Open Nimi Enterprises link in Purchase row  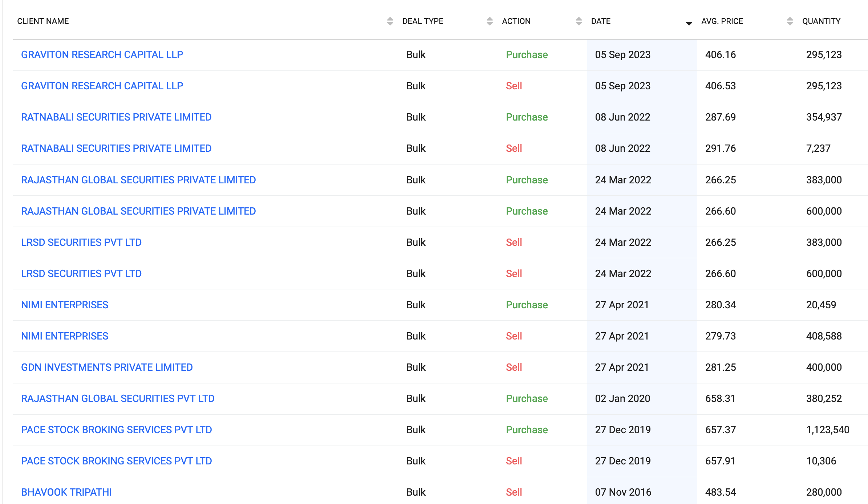point(65,305)
